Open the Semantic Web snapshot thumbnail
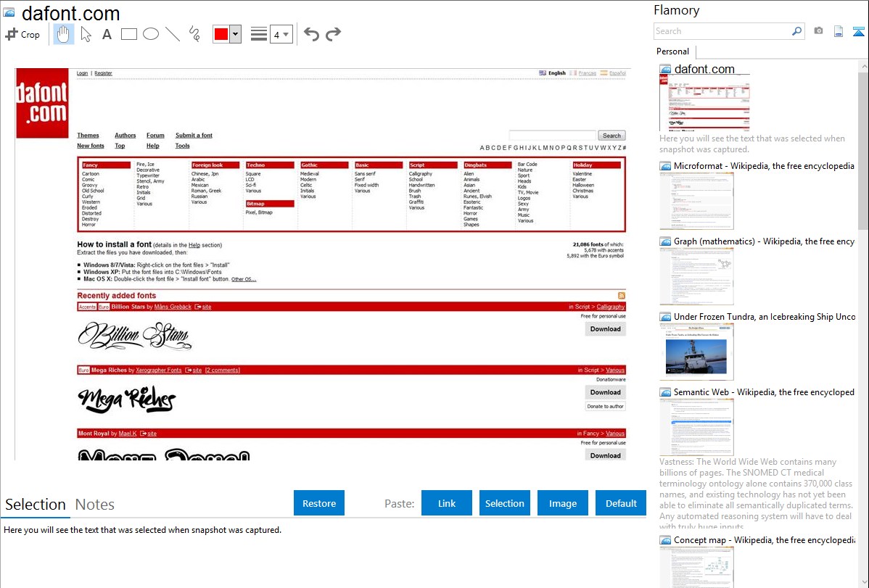 (696, 427)
